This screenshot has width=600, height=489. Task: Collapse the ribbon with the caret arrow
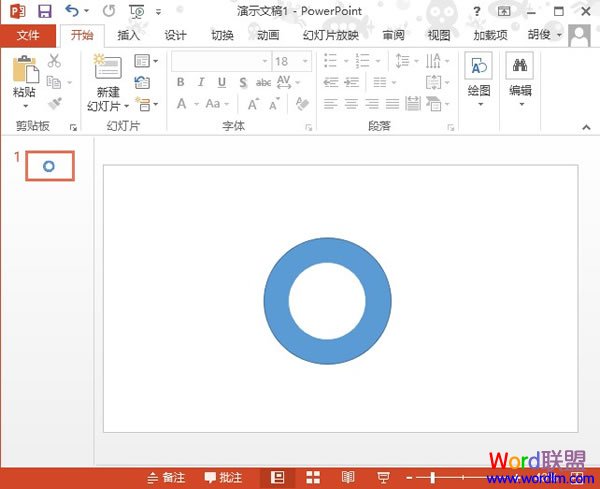pos(586,127)
